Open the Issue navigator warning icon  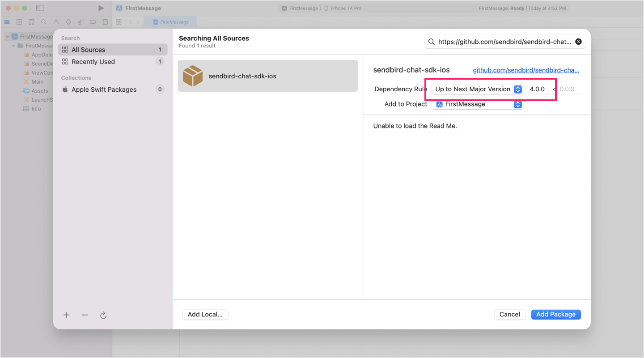56,21
